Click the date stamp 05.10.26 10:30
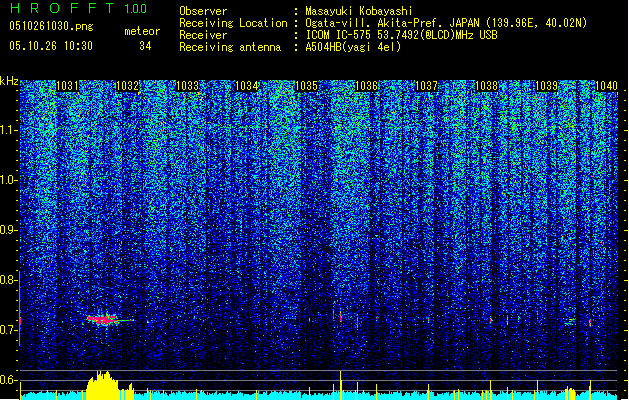629x400 pixels. click(51, 46)
